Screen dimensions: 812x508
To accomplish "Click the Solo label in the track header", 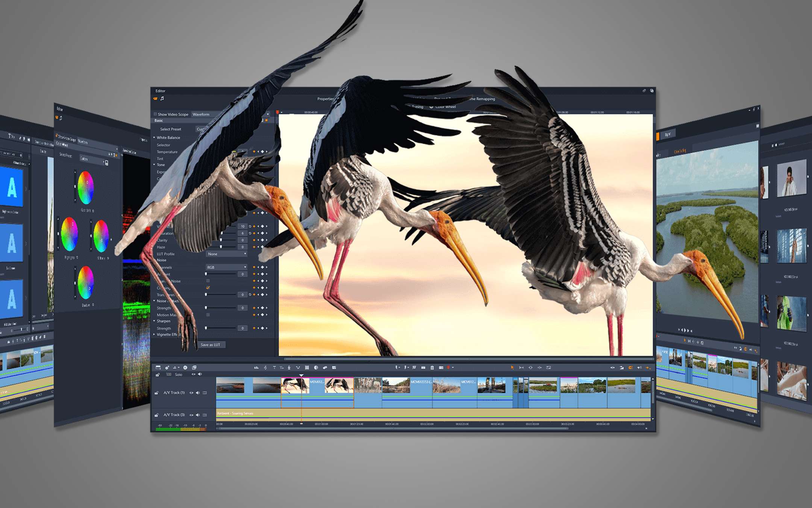I will coord(179,374).
